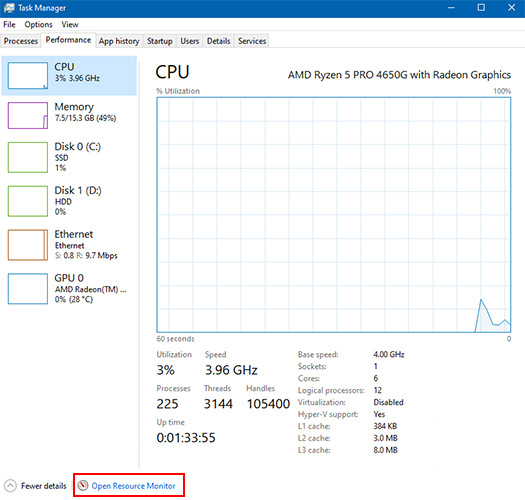
Task: Select the Memory mini graph thumbnail
Action: pyautogui.click(x=28, y=116)
